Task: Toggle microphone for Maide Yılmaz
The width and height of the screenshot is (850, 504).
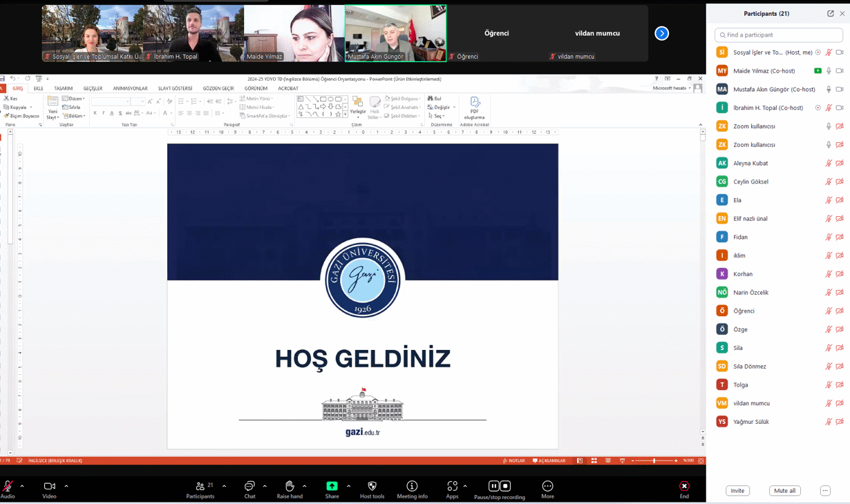Action: click(x=829, y=71)
